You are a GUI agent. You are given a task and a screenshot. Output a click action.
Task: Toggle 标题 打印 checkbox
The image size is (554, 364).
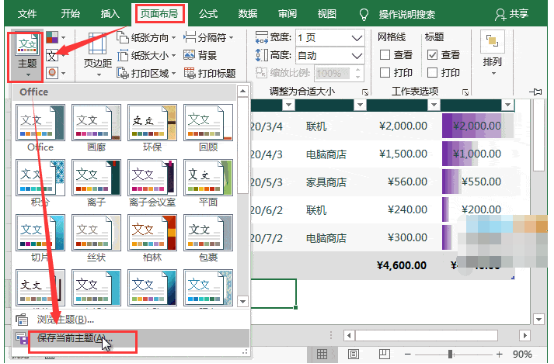pyautogui.click(x=432, y=73)
